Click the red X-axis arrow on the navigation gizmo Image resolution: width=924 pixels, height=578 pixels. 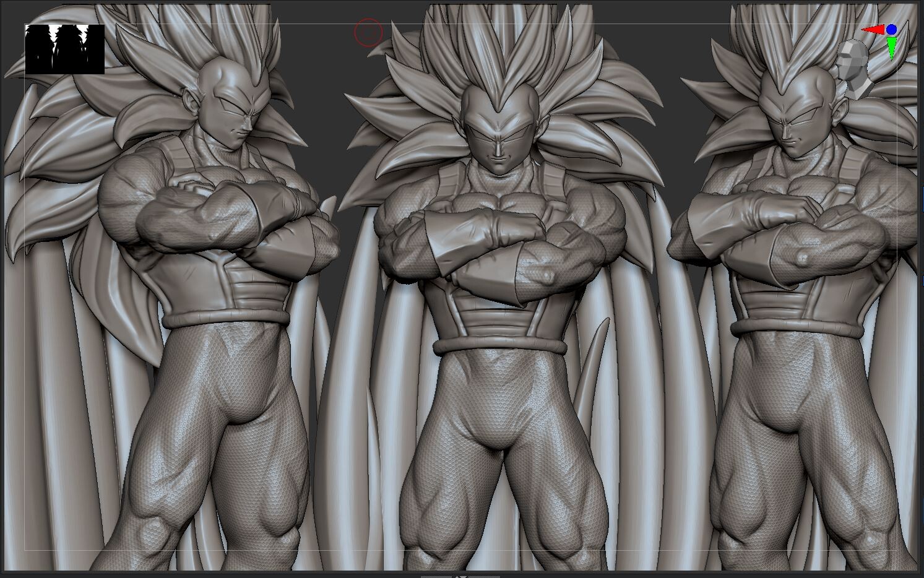(874, 28)
